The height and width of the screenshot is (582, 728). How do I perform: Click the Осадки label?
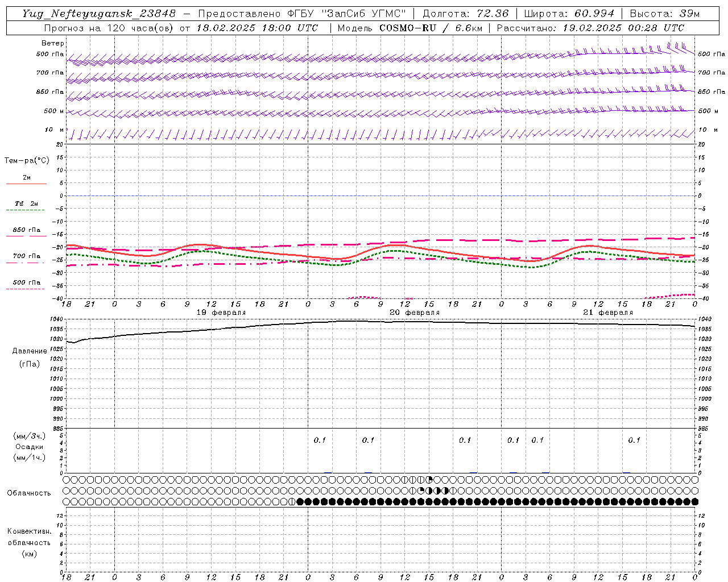click(x=29, y=447)
